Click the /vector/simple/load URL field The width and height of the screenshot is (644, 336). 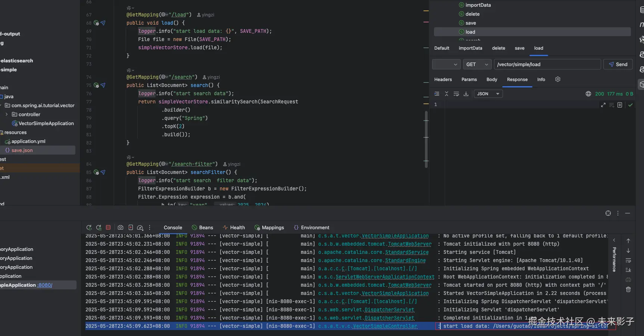[547, 64]
